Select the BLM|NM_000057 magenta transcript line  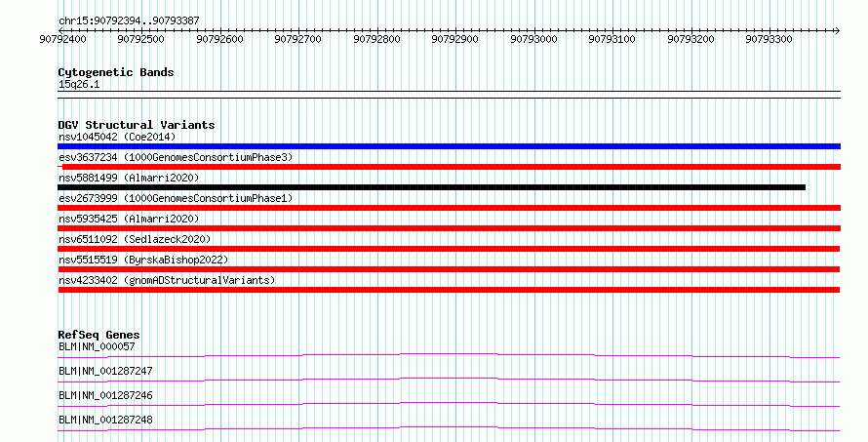pyautogui.click(x=449, y=355)
